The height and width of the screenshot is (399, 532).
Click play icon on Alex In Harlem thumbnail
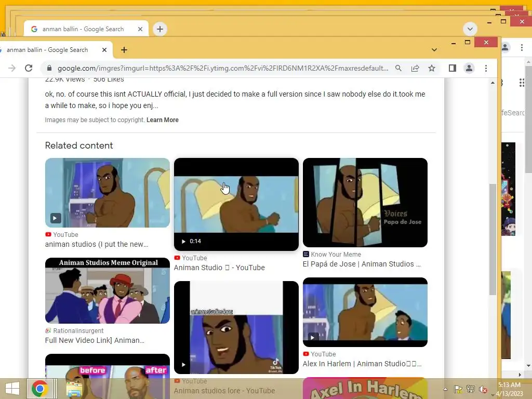click(x=312, y=337)
